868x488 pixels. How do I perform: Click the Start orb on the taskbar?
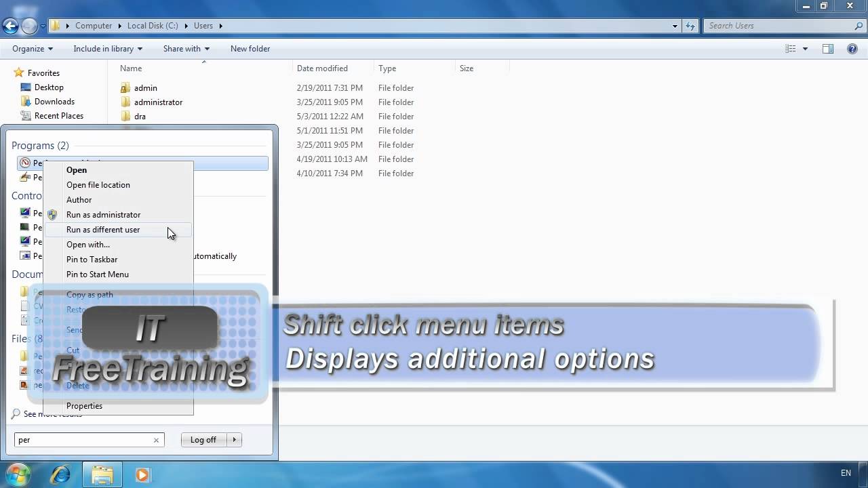click(x=17, y=474)
